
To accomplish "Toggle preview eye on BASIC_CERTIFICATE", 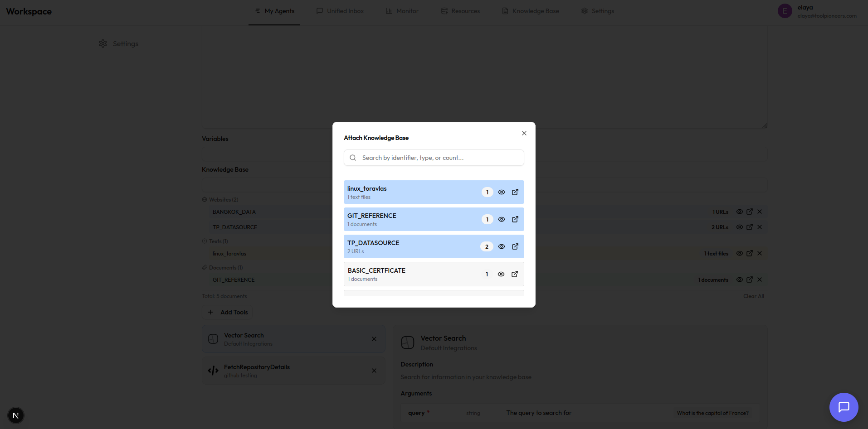I will [x=501, y=274].
